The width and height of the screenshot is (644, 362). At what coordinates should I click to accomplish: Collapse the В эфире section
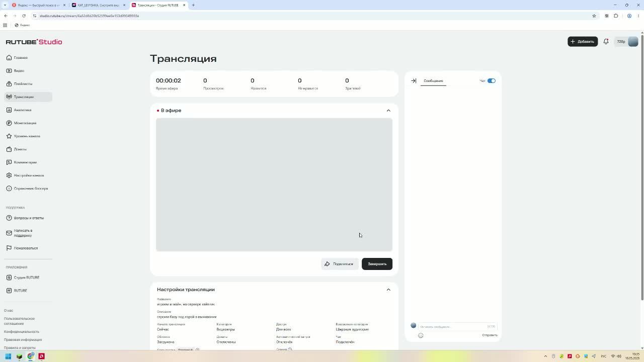pyautogui.click(x=388, y=111)
